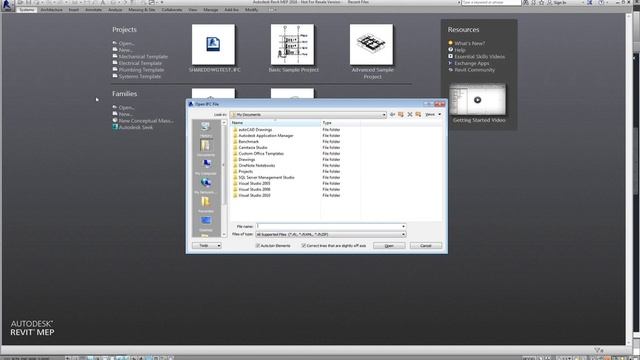Sort the file list by Name column
Screen dimensions: 640x360
[276, 122]
